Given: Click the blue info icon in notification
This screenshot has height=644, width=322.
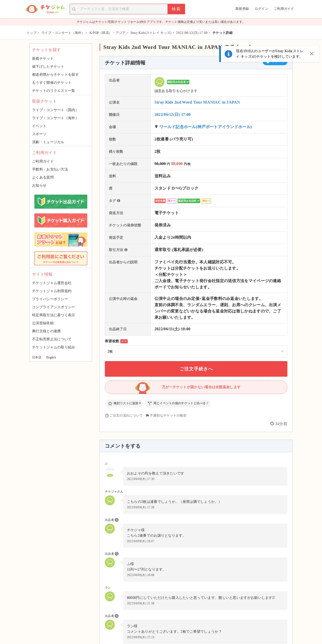Looking at the screenshot, I should pyautogui.click(x=228, y=54).
